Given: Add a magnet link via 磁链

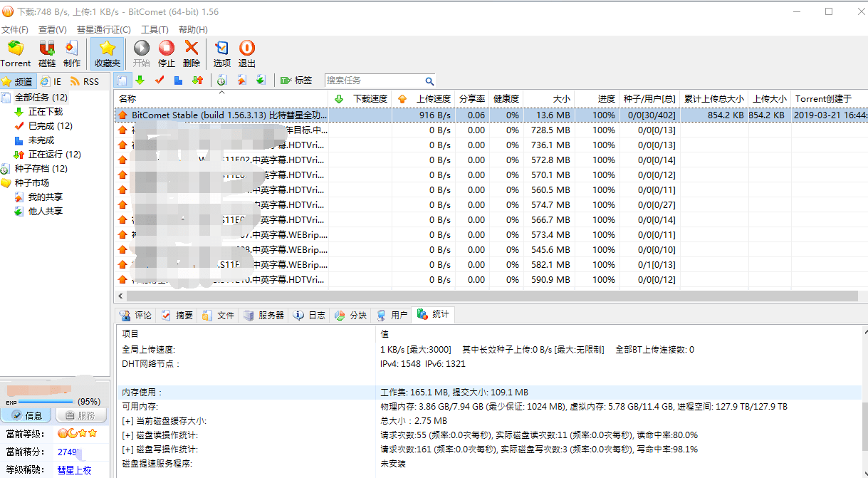Looking at the screenshot, I should (x=47, y=53).
